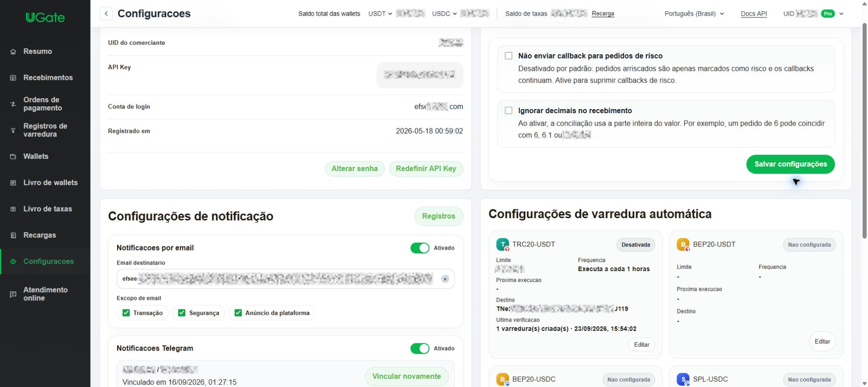The image size is (868, 387).
Task: Click the TRC20-USDT token icon
Action: pos(502,245)
